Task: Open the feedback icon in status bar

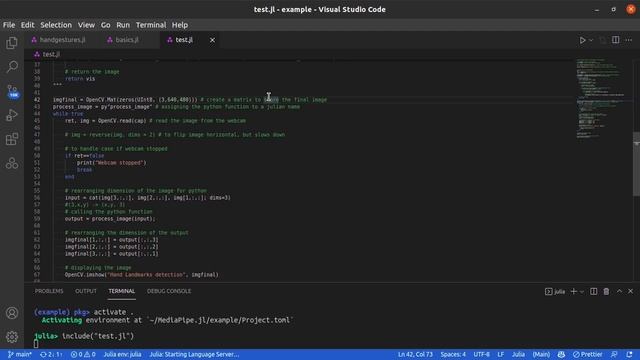Action: pyautogui.click(x=614, y=354)
